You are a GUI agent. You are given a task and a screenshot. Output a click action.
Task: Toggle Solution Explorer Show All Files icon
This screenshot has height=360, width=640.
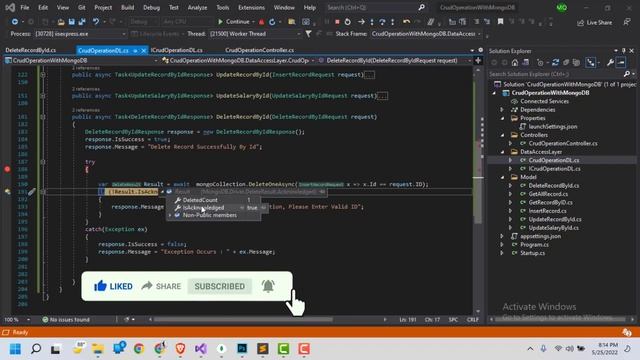tap(576, 62)
